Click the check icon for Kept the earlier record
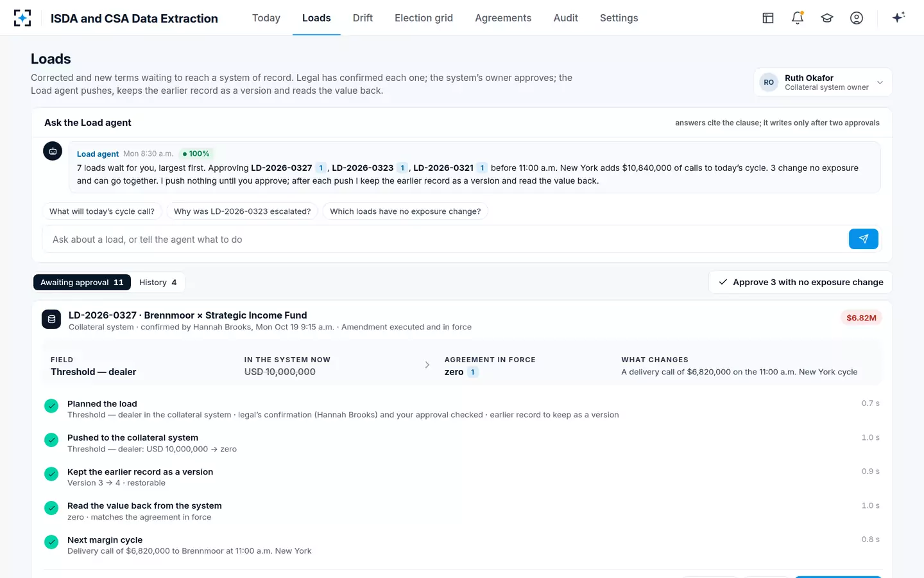Image resolution: width=924 pixels, height=578 pixels. 51,474
